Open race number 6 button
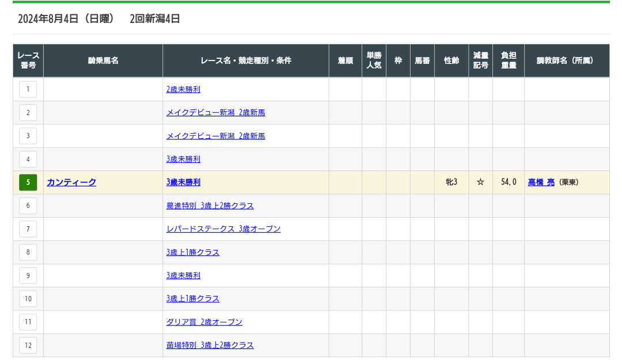Viewport: 622px width, 364px height. point(28,206)
